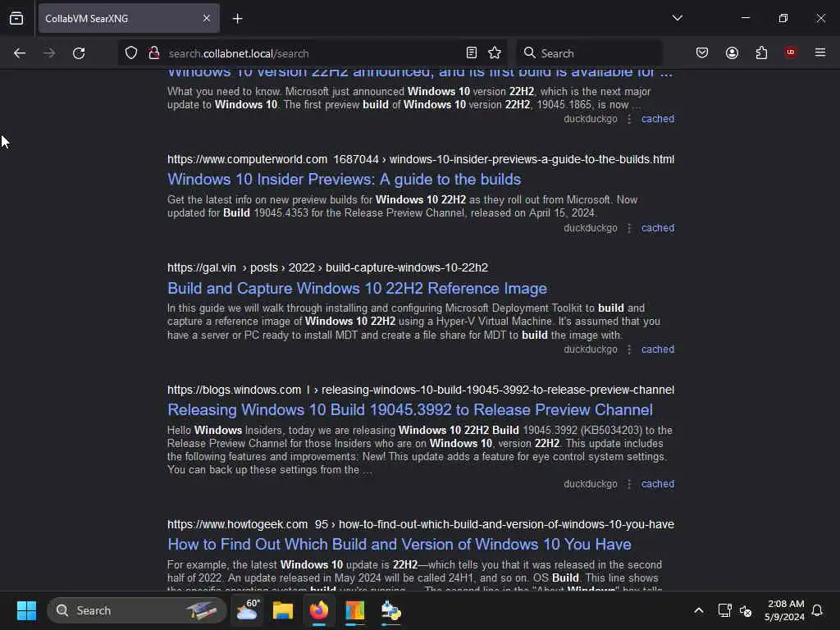This screenshot has height=630, width=840.
Task: Click the blogs.windows.com result URL
Action: [421, 390]
